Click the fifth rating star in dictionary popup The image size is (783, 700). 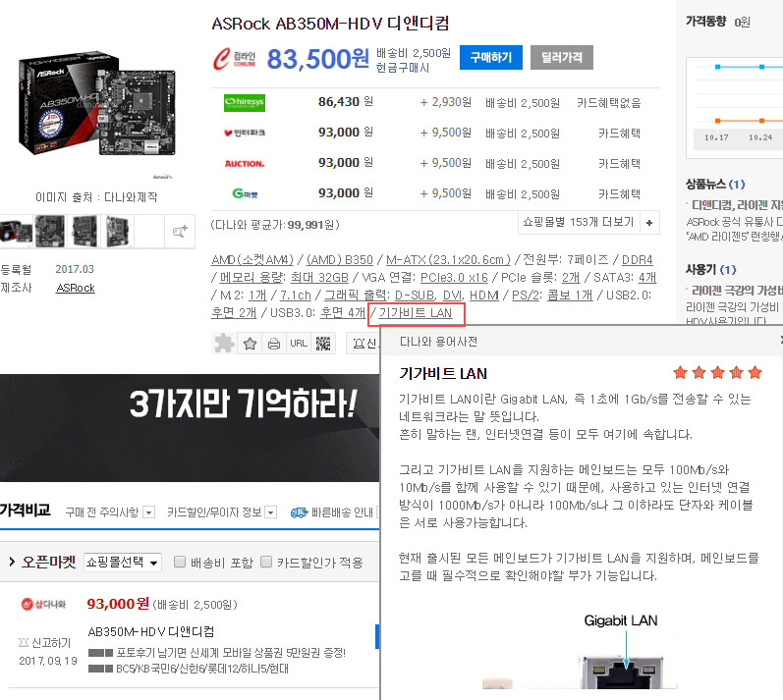755,373
